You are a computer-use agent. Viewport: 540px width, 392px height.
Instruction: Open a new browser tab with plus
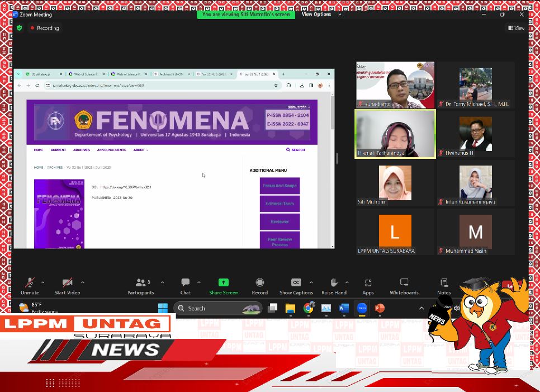(283, 74)
